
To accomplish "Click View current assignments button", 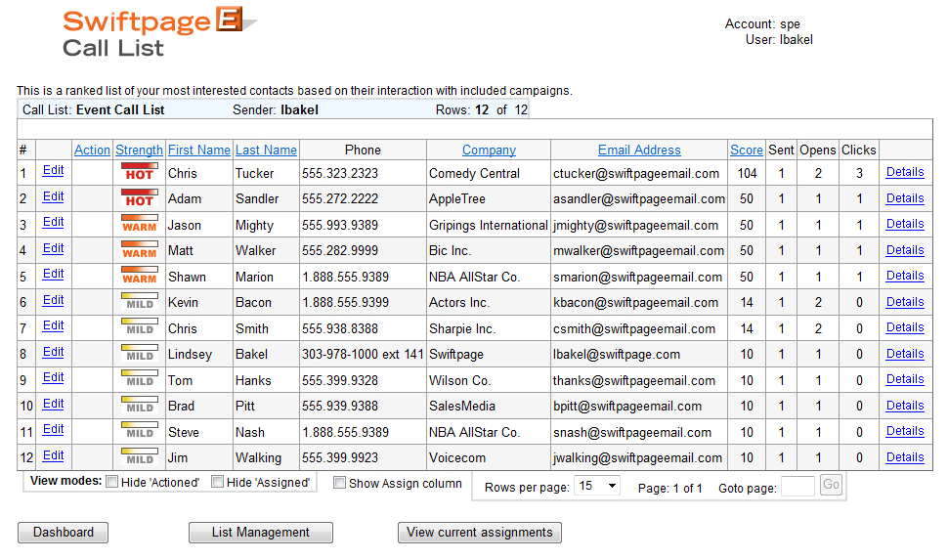I will (480, 533).
